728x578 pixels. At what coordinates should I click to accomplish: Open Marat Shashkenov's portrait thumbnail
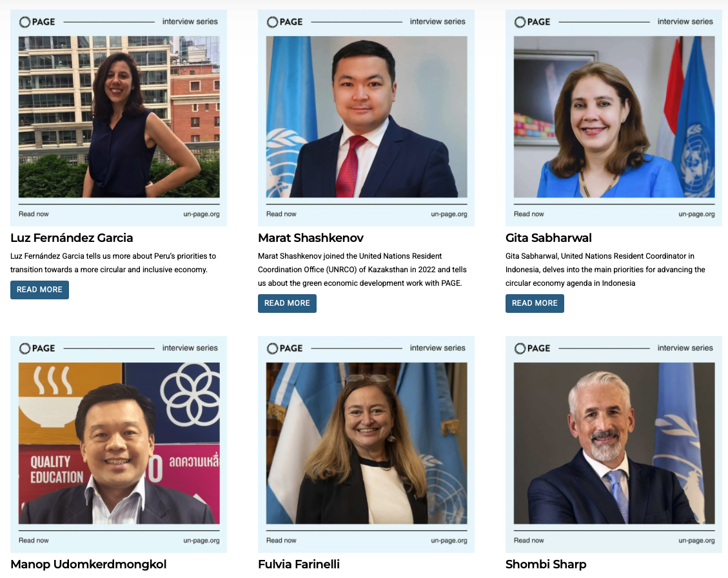click(366, 117)
